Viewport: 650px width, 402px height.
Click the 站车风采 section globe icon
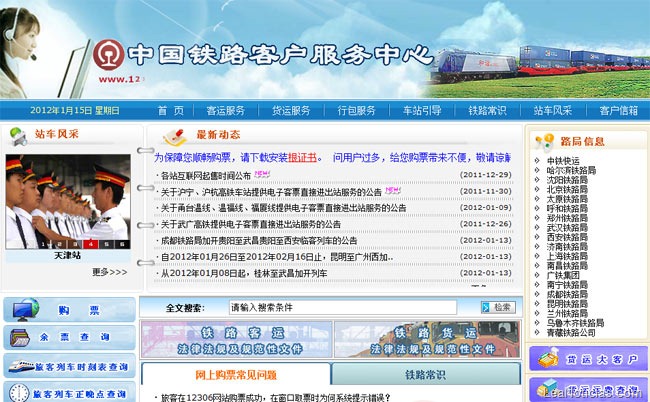click(18, 136)
